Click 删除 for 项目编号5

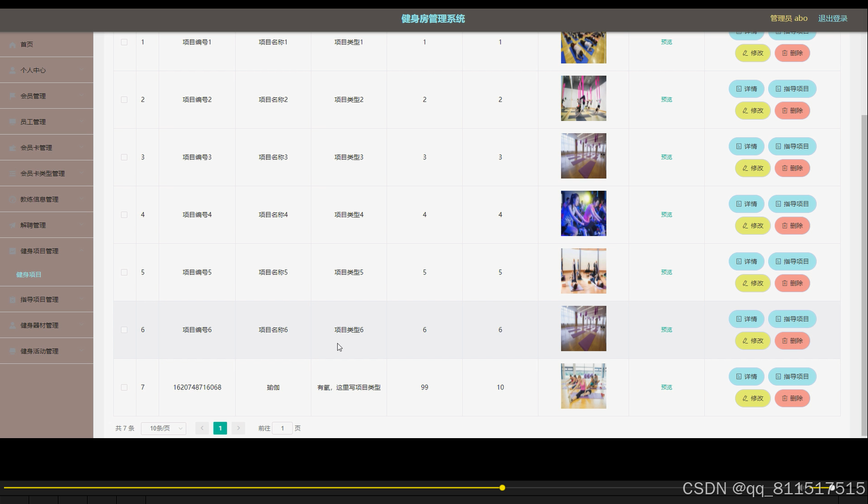click(792, 283)
